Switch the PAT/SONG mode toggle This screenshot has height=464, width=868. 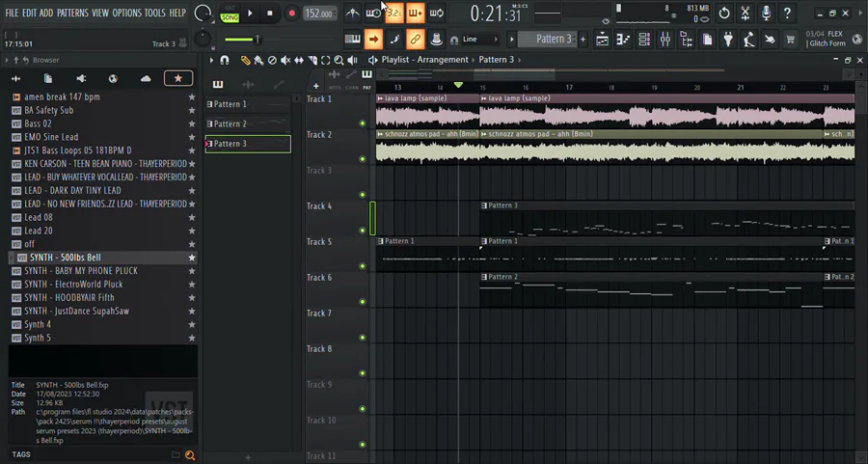pyautogui.click(x=230, y=14)
